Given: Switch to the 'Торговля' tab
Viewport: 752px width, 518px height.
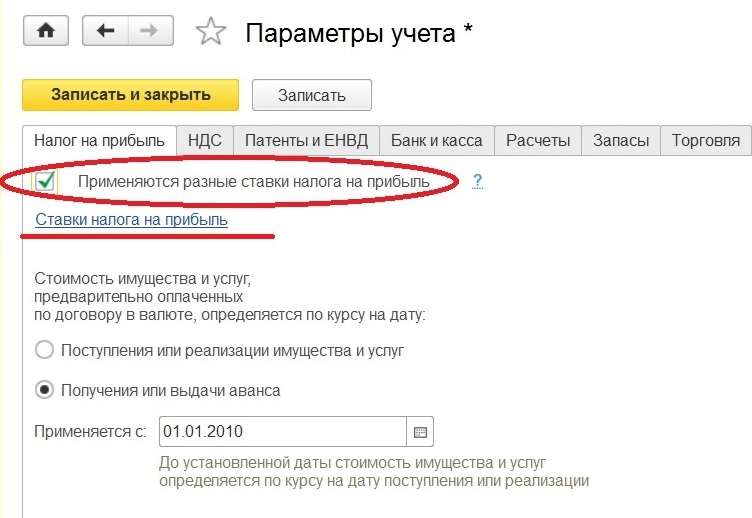Looking at the screenshot, I should click(x=706, y=141).
